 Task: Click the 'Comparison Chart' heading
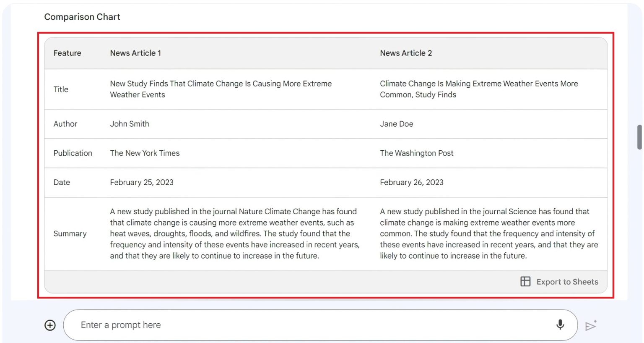[82, 17]
